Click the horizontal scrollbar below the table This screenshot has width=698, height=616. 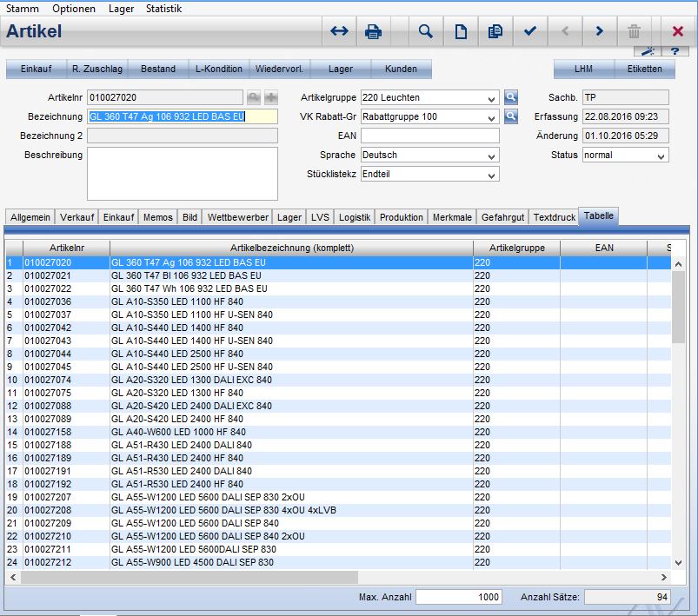[189, 577]
